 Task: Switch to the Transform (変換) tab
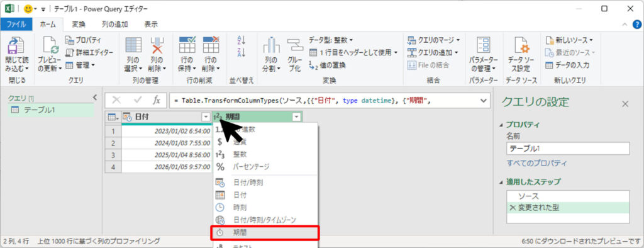click(79, 25)
